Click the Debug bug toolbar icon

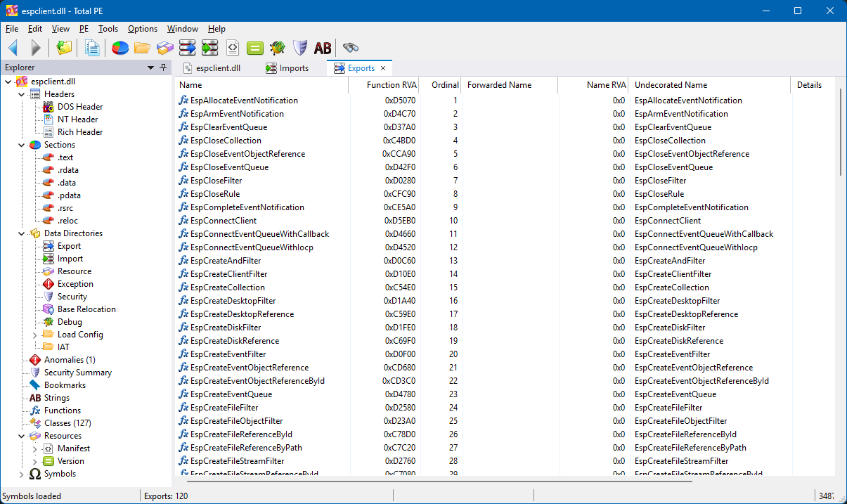point(278,48)
